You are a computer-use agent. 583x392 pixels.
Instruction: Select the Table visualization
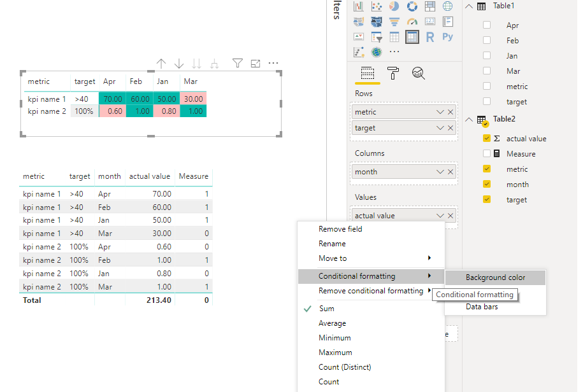coord(394,37)
